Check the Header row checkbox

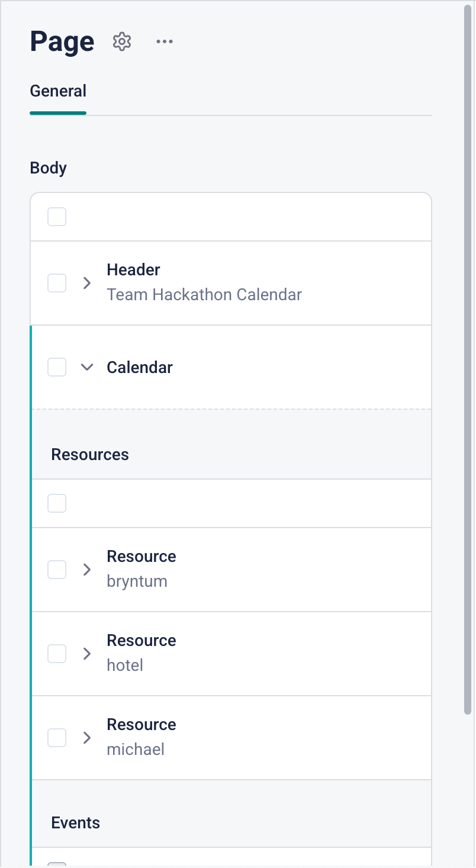click(57, 283)
